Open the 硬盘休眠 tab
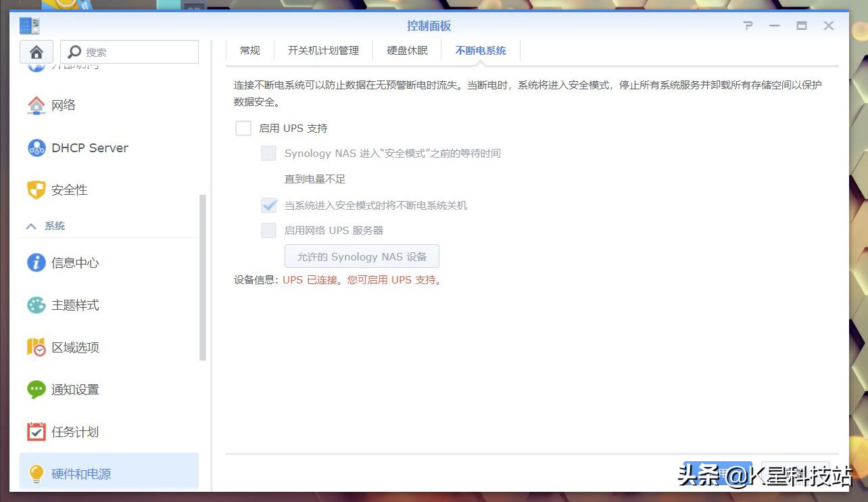Screen dimensions: 868x502 pyautogui.click(x=407, y=50)
